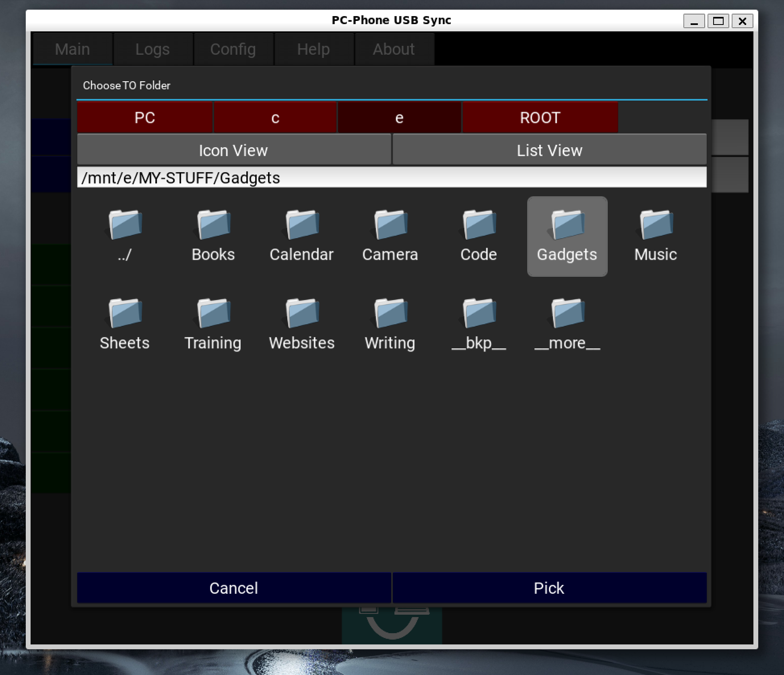Select the e drive shortcut
Viewport: 784px width, 675px height.
point(399,117)
